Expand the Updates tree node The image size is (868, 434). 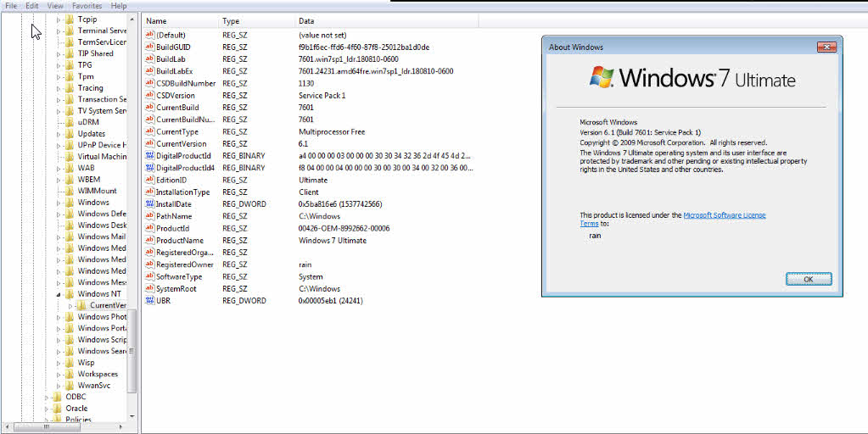[59, 134]
